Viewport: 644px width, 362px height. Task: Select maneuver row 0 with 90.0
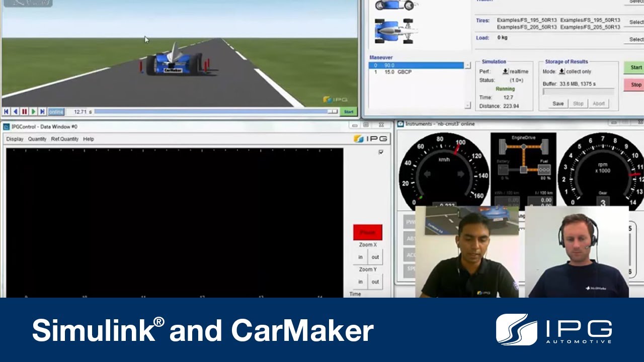tap(416, 65)
